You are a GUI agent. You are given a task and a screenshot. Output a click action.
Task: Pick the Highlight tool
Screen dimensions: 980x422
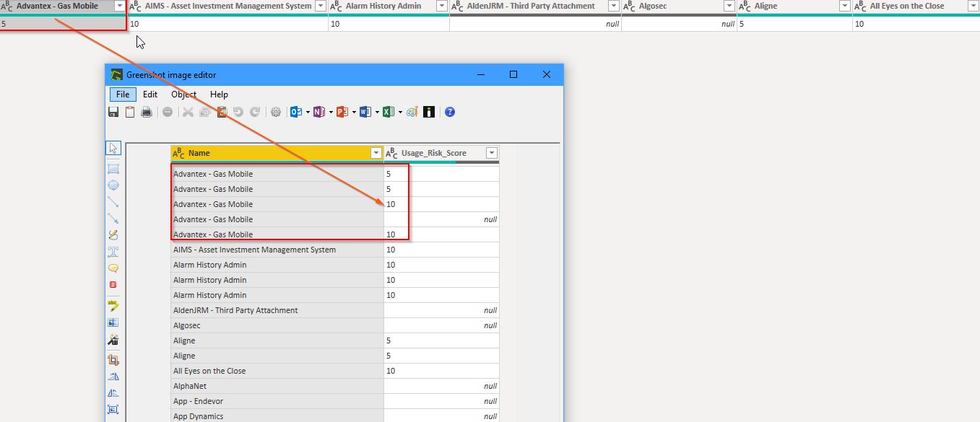(x=113, y=304)
